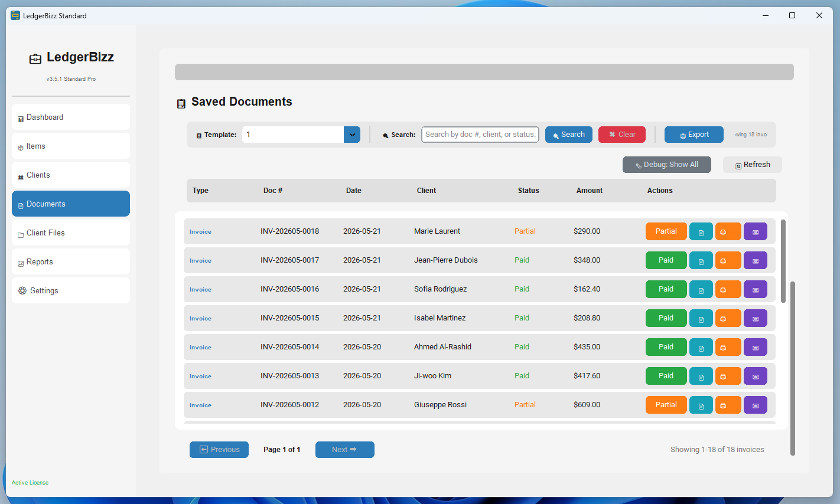Image resolution: width=840 pixels, height=504 pixels.
Task: Click the Saved Documents heading icon
Action: pyautogui.click(x=181, y=103)
